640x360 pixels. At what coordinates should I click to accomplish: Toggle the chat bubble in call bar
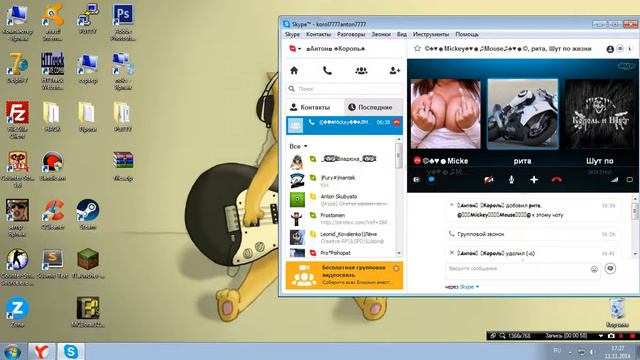(x=431, y=180)
